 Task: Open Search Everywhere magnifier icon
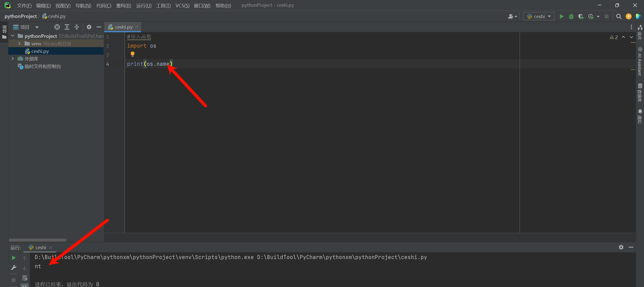[619, 17]
